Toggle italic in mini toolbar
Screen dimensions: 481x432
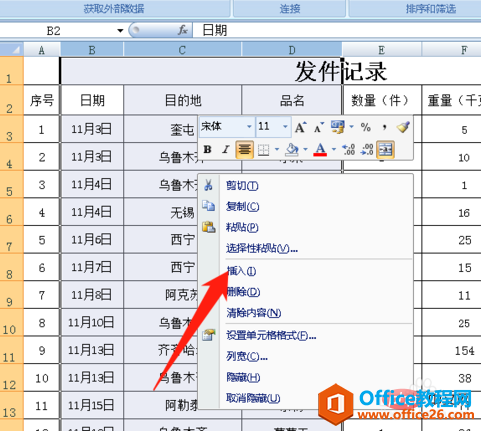click(x=226, y=149)
